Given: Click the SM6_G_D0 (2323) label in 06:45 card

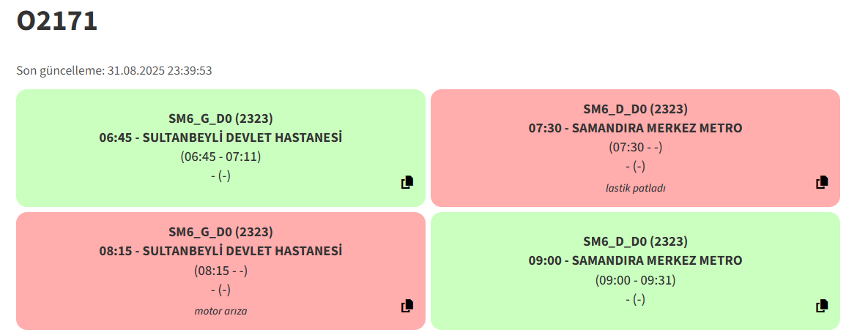Looking at the screenshot, I should point(221,118).
